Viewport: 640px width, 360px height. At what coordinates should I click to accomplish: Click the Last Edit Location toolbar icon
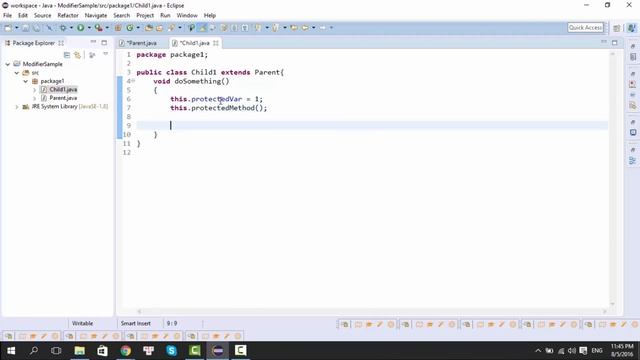pyautogui.click(x=294, y=28)
